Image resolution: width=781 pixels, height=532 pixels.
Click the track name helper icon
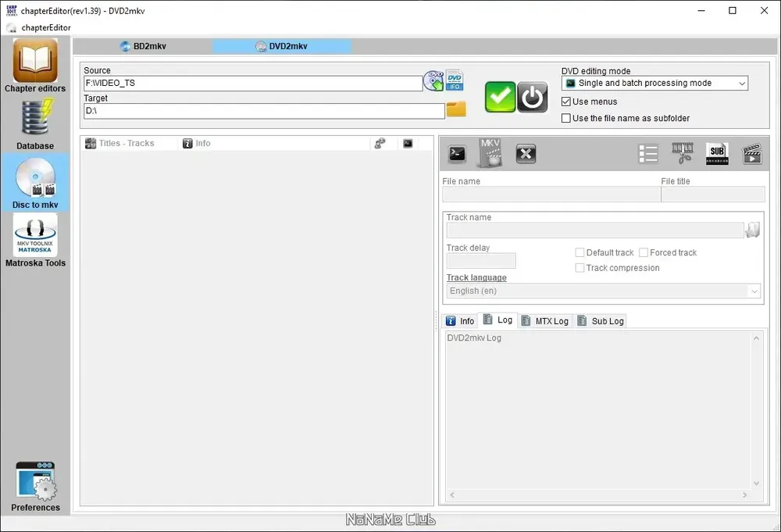753,230
